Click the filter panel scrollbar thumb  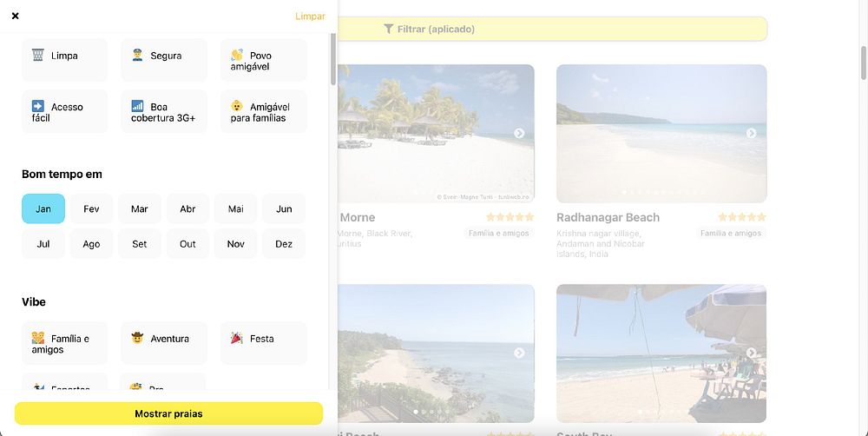(333, 59)
